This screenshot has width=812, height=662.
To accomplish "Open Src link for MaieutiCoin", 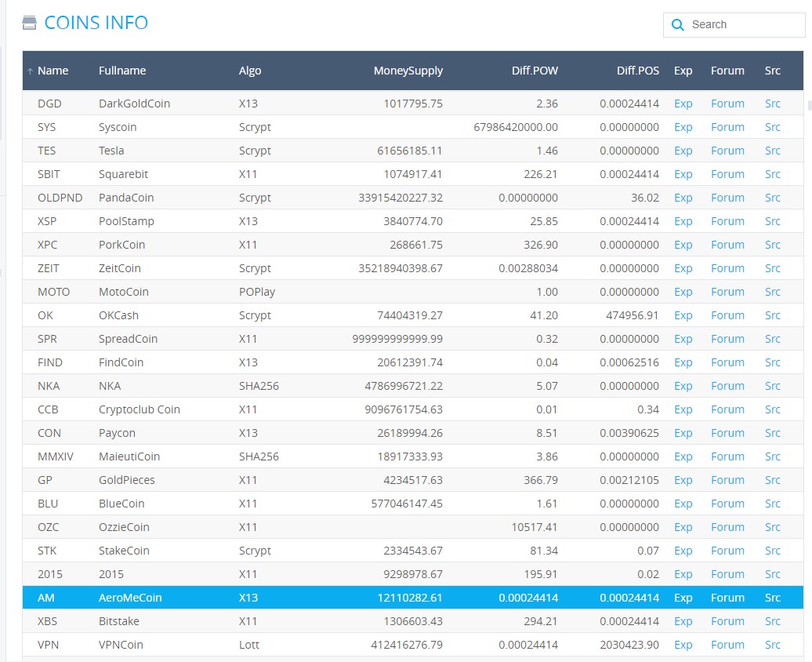I will coord(772,456).
